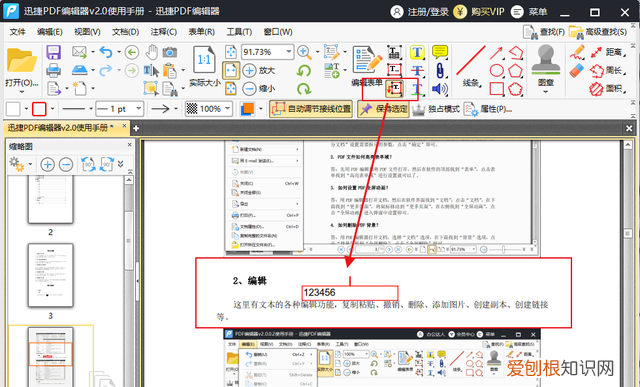Toggle the highlighted fit page view button
The height and width of the screenshot is (387, 640).
pyautogui.click(x=231, y=70)
